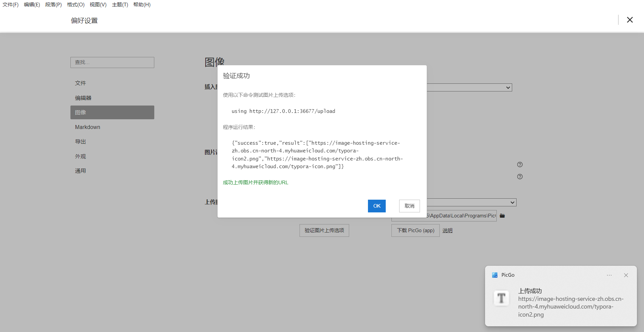Open the 编辑(E) menu
The width and height of the screenshot is (644, 332).
[32, 5]
